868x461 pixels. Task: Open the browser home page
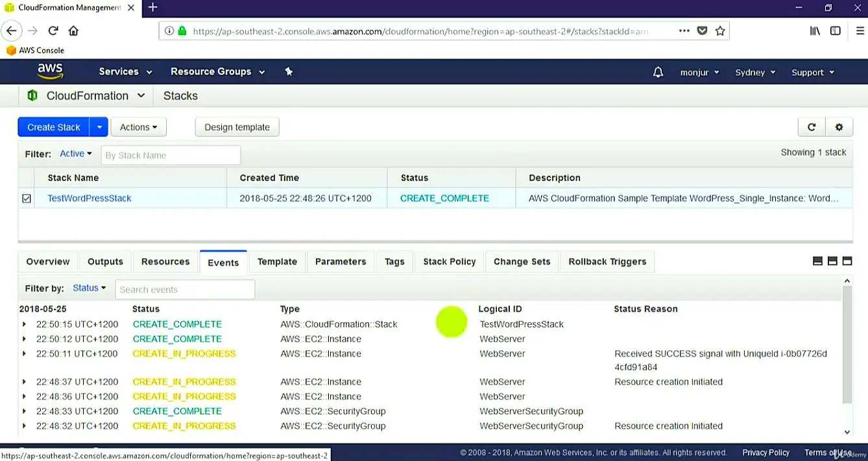click(73, 30)
